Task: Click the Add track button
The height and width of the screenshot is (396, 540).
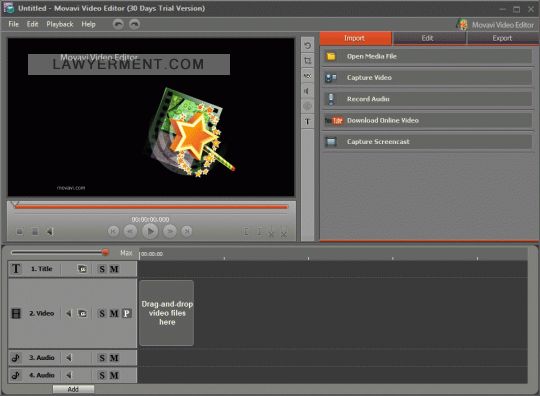Action: point(73,389)
